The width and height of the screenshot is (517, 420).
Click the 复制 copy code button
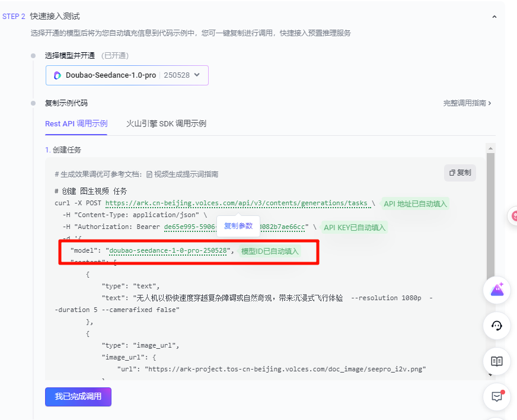460,173
